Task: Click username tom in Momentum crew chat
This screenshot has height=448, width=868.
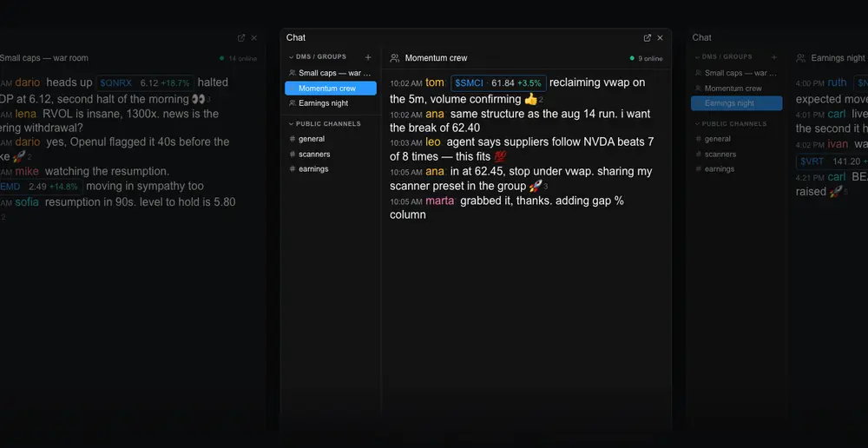Action: click(435, 82)
